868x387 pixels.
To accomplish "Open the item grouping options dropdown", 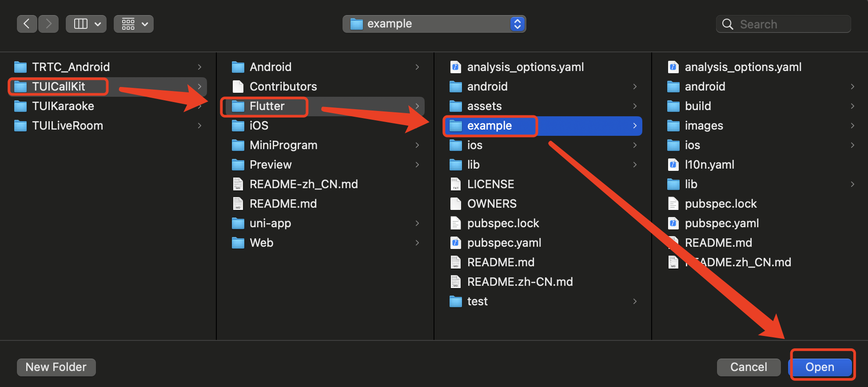I will pyautogui.click(x=134, y=24).
